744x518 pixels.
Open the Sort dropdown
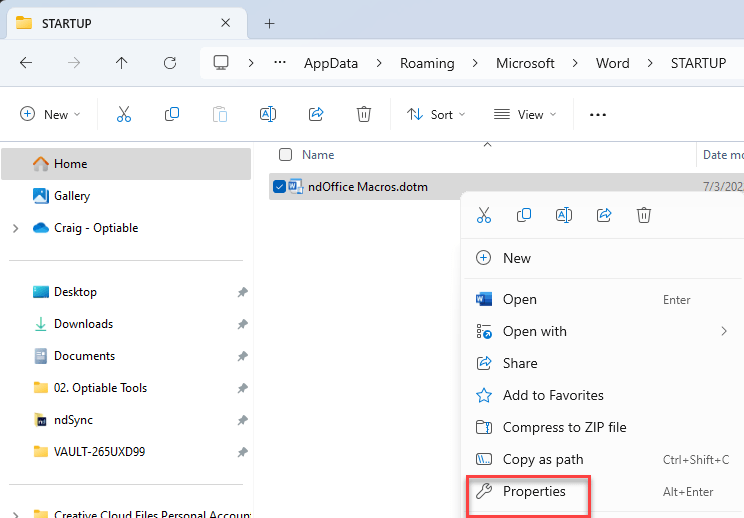436,114
